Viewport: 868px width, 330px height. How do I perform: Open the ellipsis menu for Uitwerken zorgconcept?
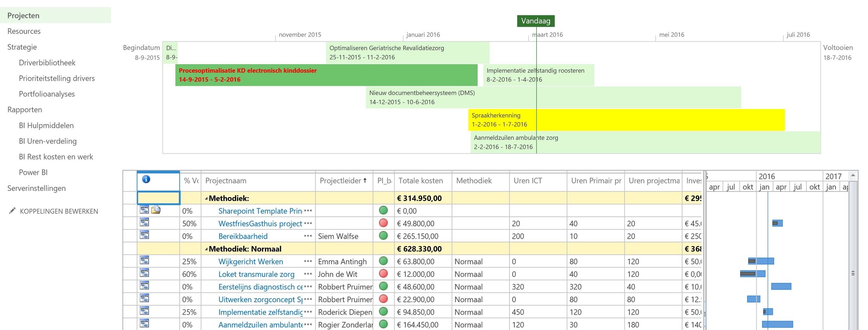click(x=308, y=299)
